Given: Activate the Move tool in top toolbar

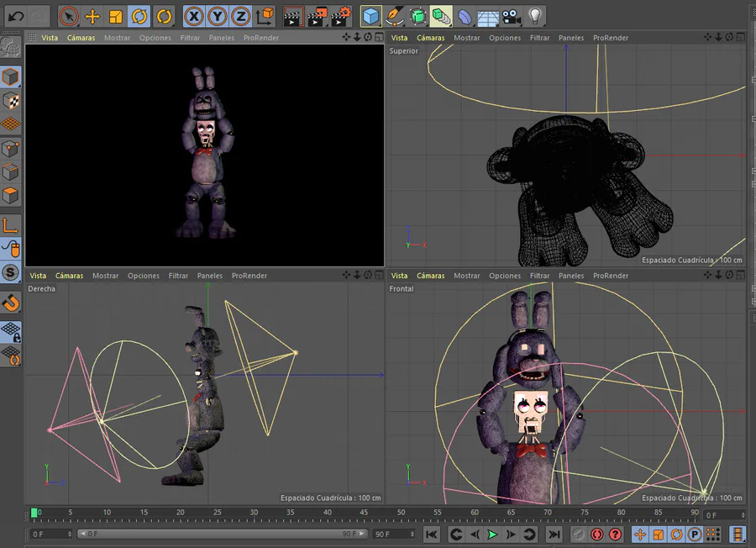Looking at the screenshot, I should [92, 17].
